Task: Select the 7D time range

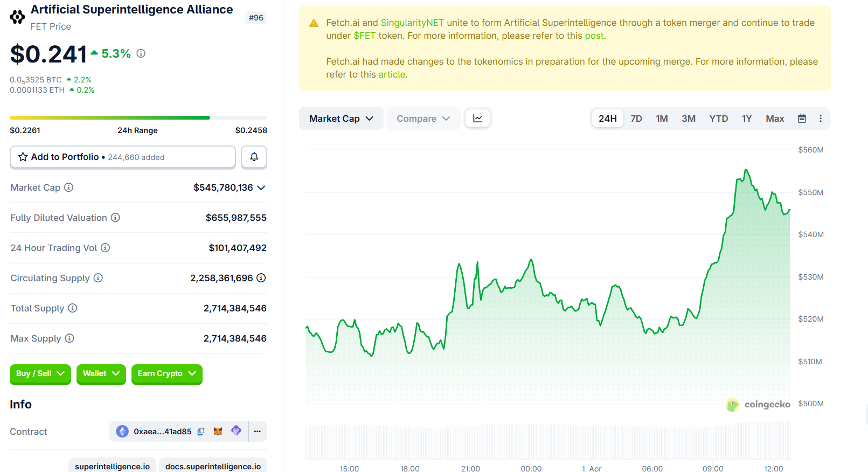Action: (636, 119)
